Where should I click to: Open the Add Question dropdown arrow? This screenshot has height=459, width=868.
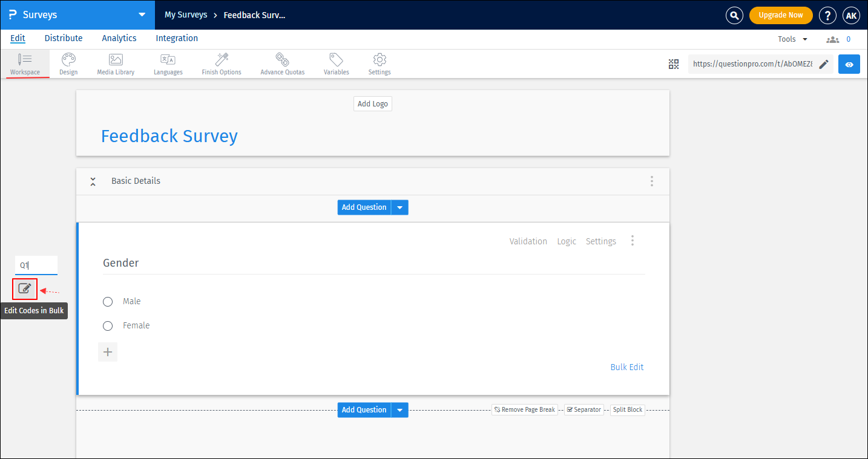pyautogui.click(x=399, y=207)
